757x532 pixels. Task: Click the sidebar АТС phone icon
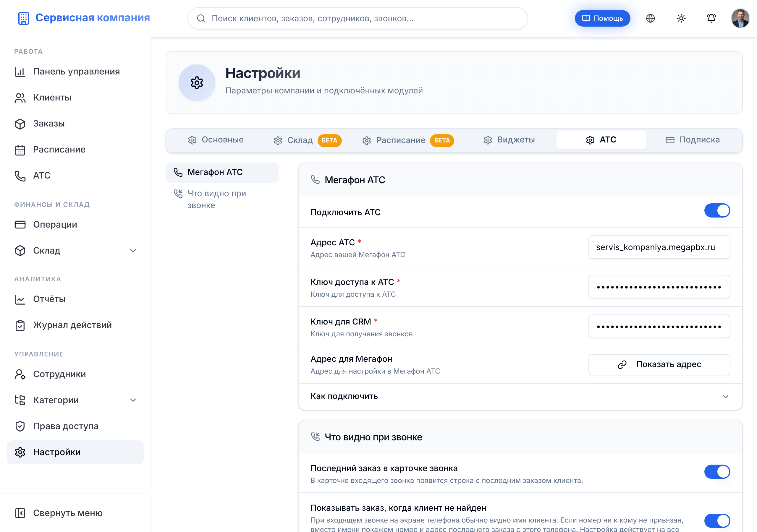click(x=20, y=176)
